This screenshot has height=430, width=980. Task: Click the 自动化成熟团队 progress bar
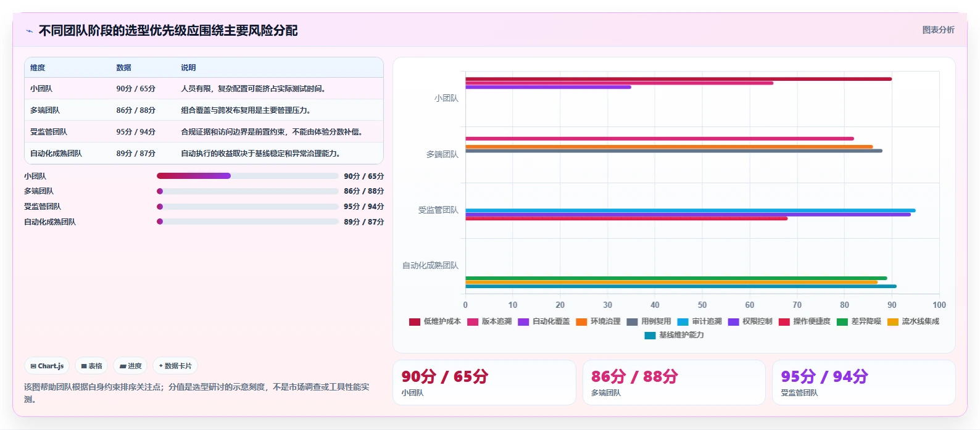click(247, 221)
